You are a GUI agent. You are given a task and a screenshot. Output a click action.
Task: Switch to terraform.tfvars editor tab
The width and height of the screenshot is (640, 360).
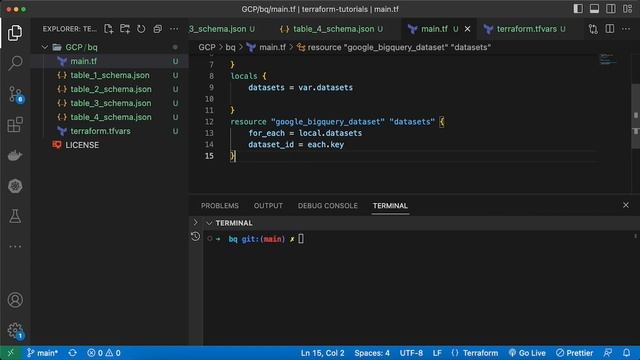point(526,29)
